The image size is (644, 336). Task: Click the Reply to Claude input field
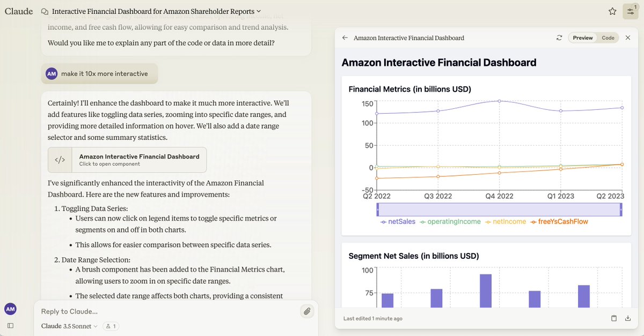pyautogui.click(x=166, y=311)
